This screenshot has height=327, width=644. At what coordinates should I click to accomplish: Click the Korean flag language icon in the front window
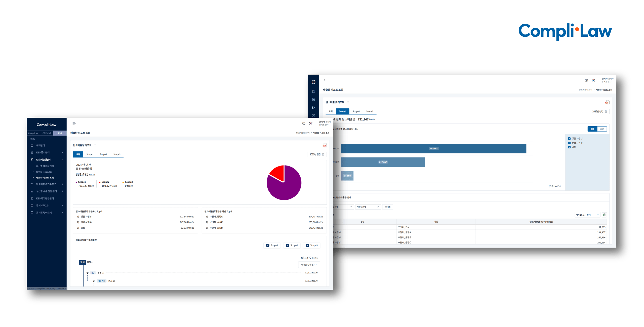(x=311, y=123)
